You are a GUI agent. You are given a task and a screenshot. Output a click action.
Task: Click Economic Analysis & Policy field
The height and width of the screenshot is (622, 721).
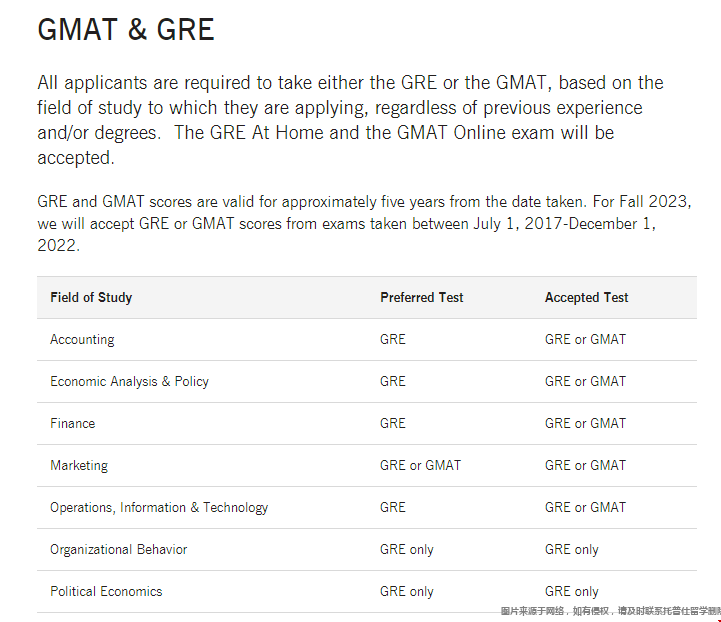pos(129,382)
